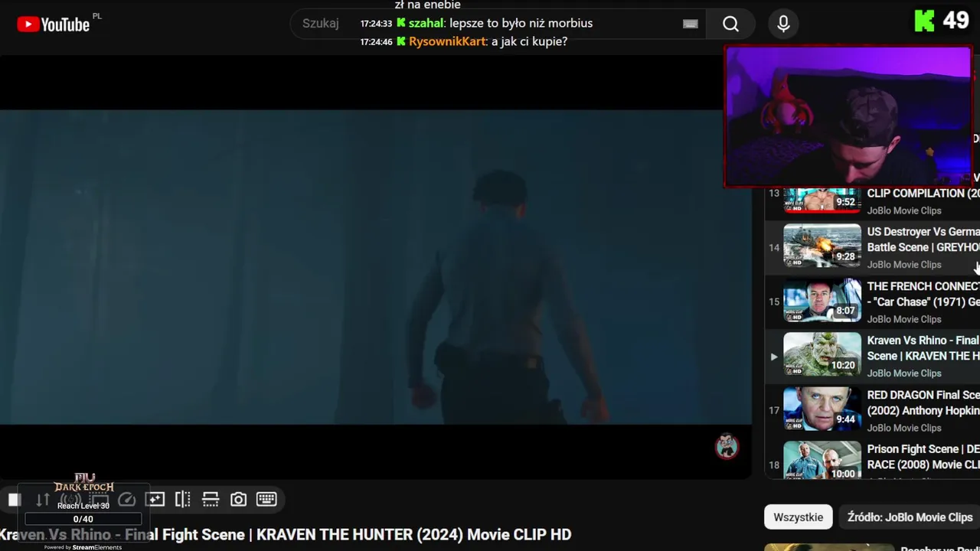This screenshot has width=980, height=551.
Task: Open The French Connection Car Chase thumbnail
Action: [822, 301]
